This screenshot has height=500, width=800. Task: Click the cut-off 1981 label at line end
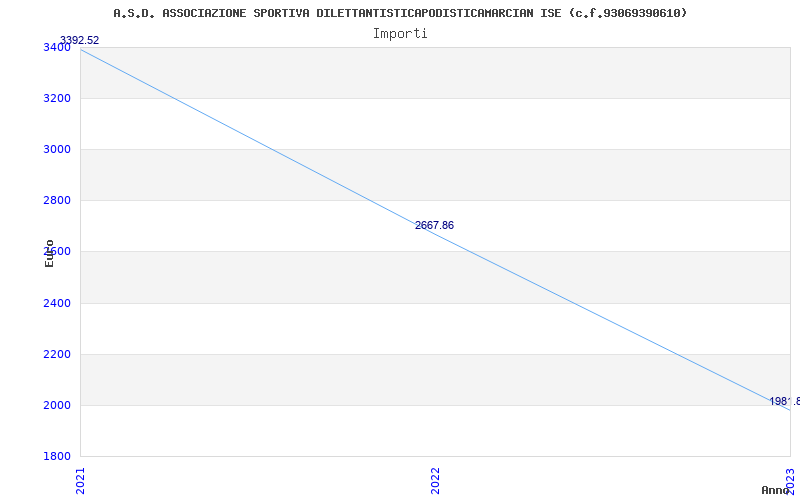pos(784,402)
